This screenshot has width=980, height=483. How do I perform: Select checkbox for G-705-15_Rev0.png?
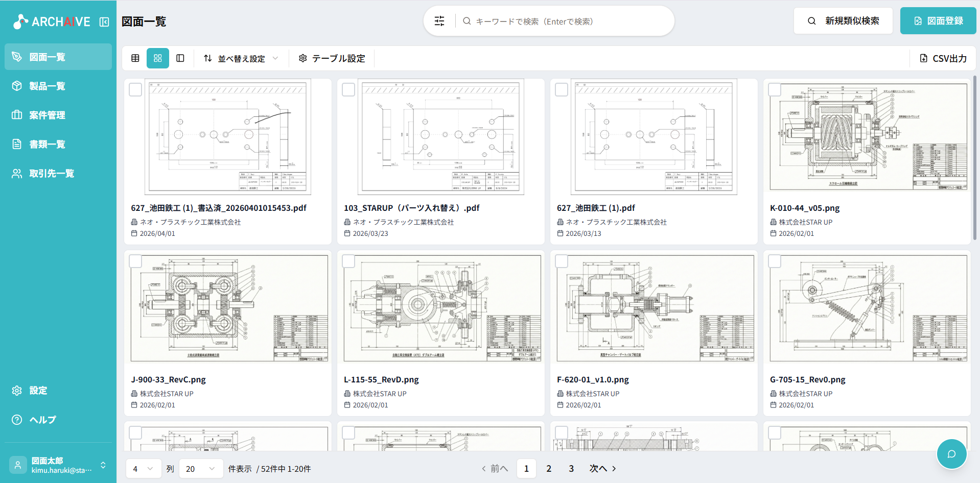(x=775, y=261)
